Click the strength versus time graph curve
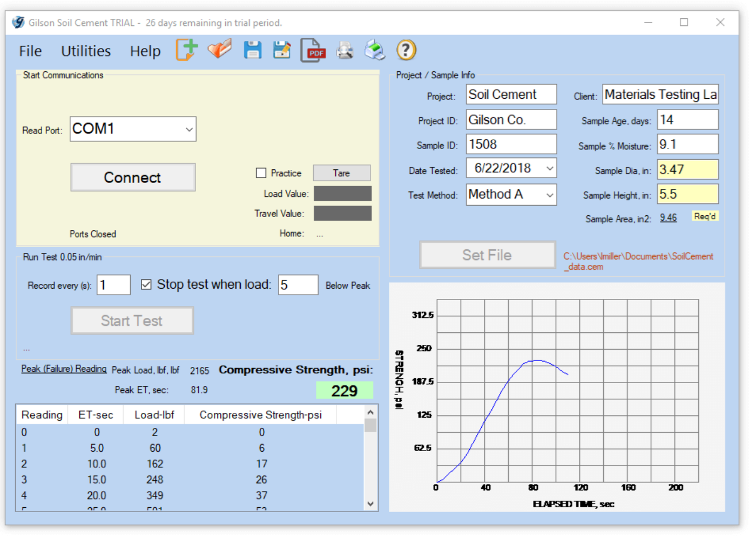 pyautogui.click(x=502, y=391)
